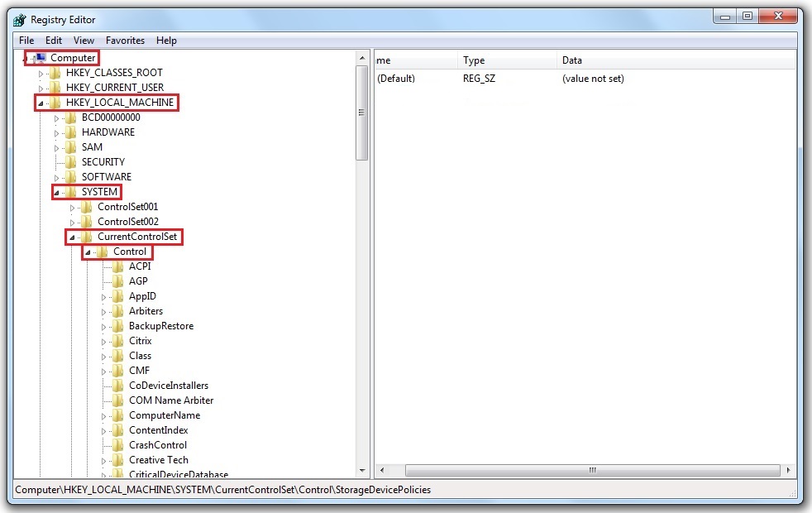Click the Class folder icon

click(x=118, y=356)
